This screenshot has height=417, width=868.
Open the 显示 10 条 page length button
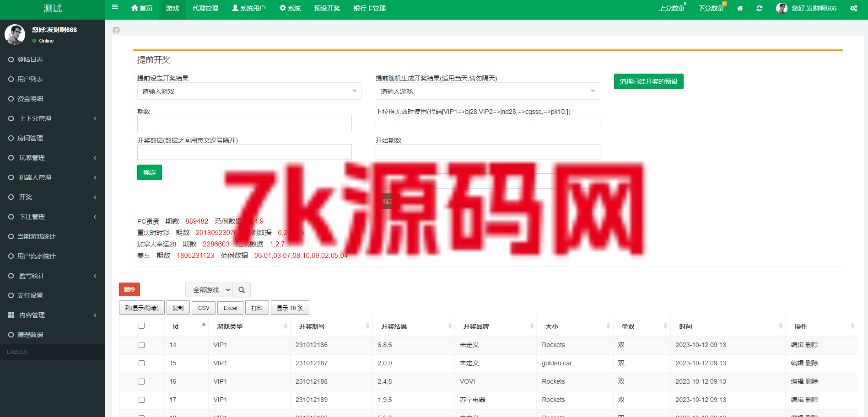pos(290,308)
